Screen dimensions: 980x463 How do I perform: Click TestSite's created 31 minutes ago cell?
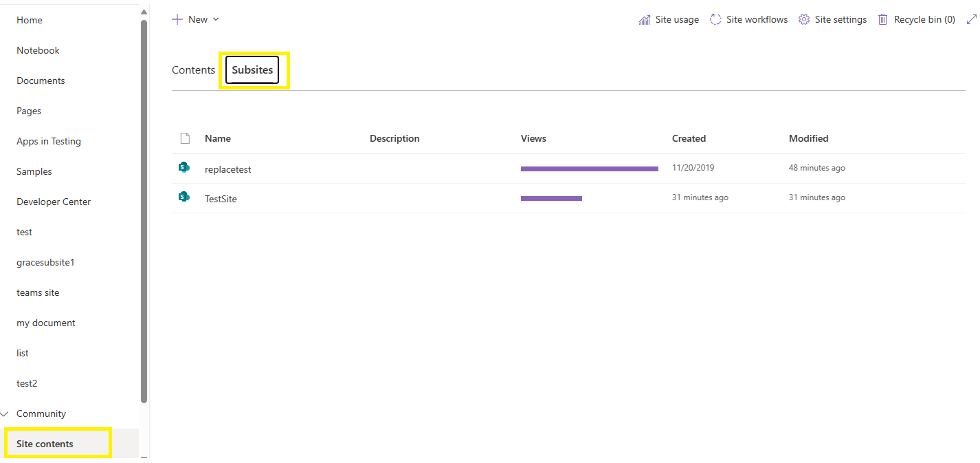[700, 197]
